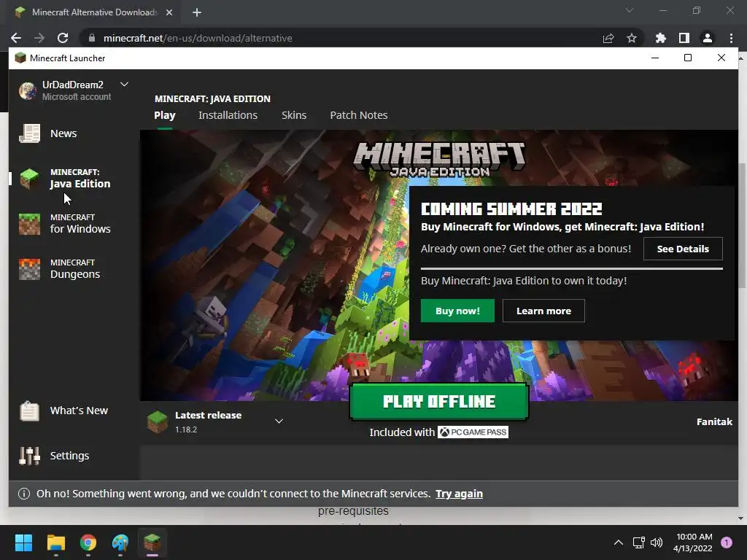Viewport: 747px width, 560px height.
Task: Click the See Details button
Action: pos(683,249)
